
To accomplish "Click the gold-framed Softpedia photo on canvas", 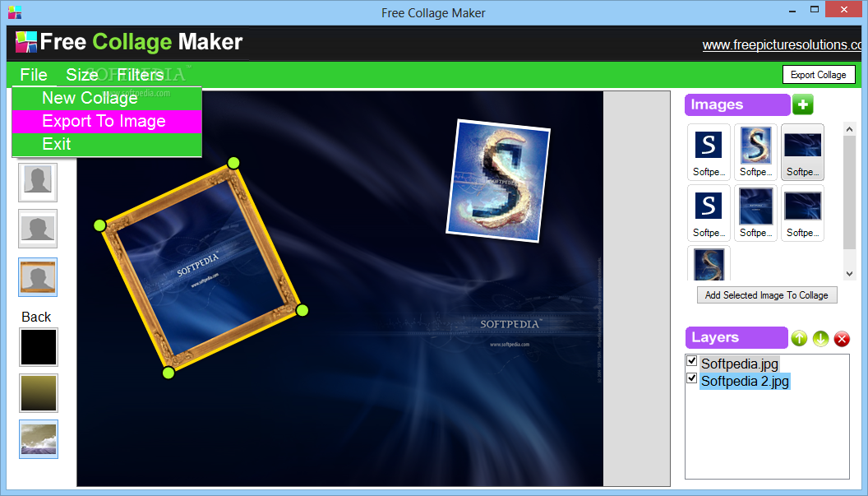I will pos(201,267).
